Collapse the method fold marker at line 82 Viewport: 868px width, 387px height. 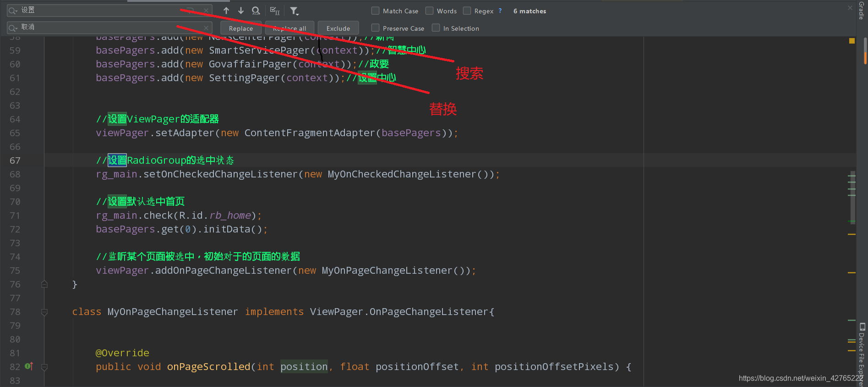(x=44, y=367)
